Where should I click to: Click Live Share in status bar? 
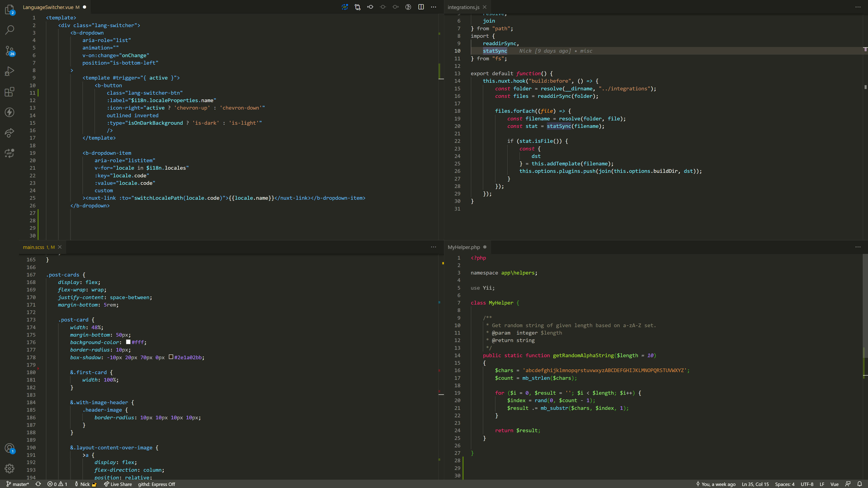pos(118,484)
